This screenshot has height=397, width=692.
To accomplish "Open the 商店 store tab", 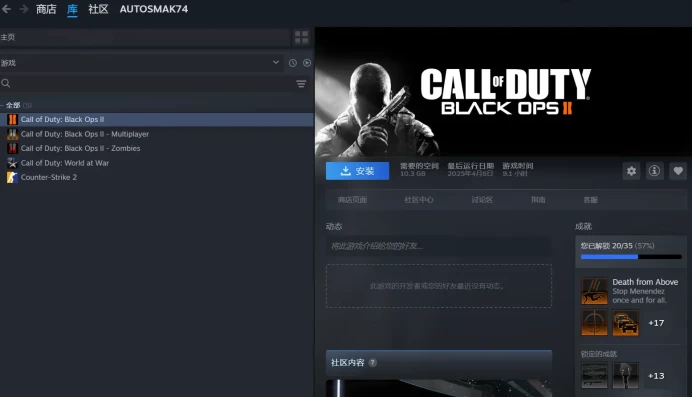I will 46,9.
